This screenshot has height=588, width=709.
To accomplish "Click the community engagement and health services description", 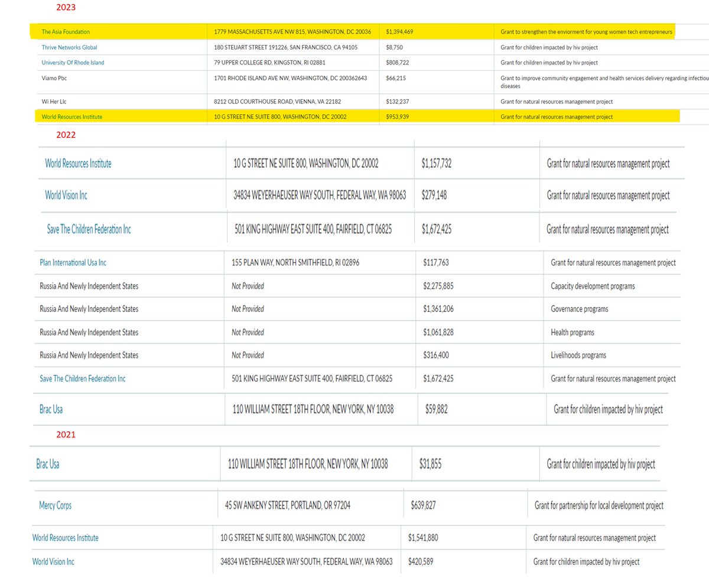I will (x=604, y=82).
